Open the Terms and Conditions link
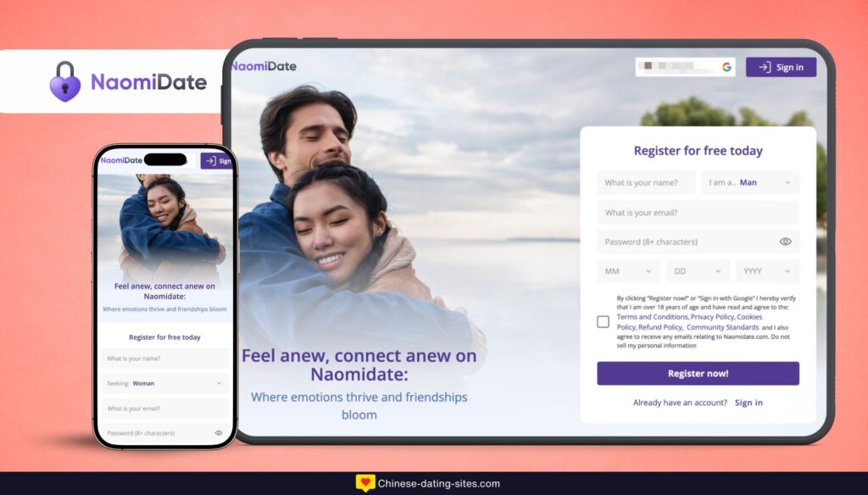Viewport: 868px width, 495px height. point(652,317)
